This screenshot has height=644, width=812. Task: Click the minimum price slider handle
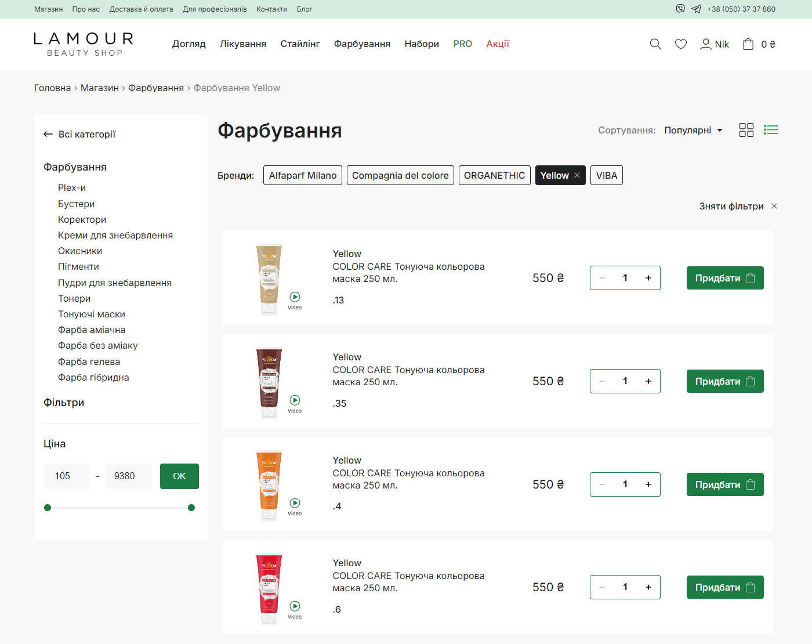(x=48, y=508)
